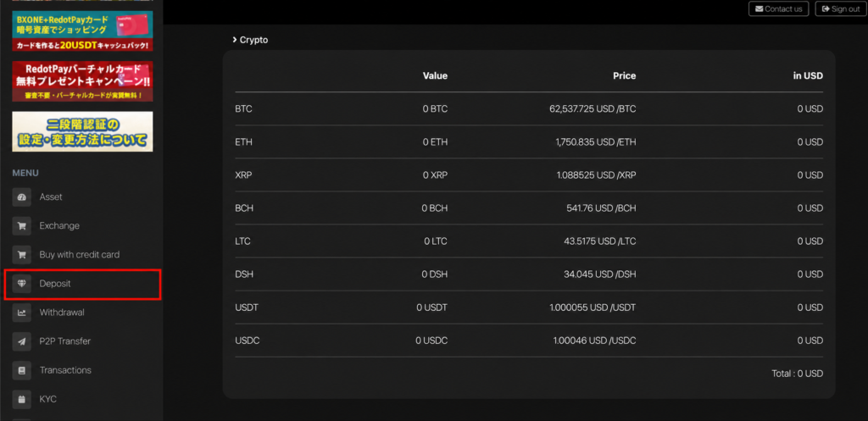Select the BTC row in the crypto table
The image size is (868, 421).
pos(529,109)
